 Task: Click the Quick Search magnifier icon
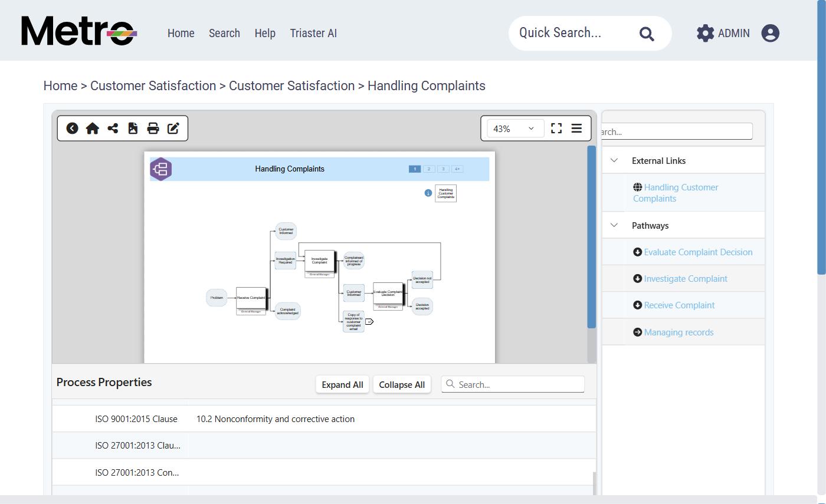[x=647, y=34]
